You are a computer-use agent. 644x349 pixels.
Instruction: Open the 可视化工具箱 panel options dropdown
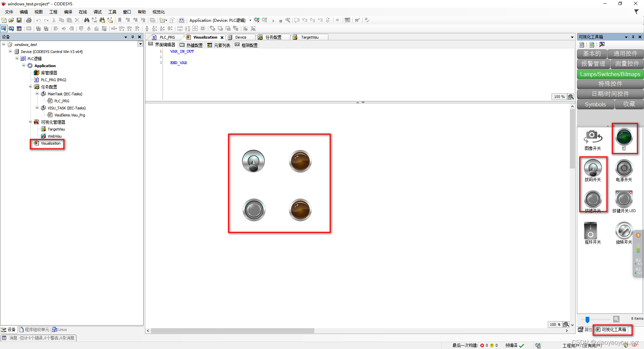[x=626, y=37]
